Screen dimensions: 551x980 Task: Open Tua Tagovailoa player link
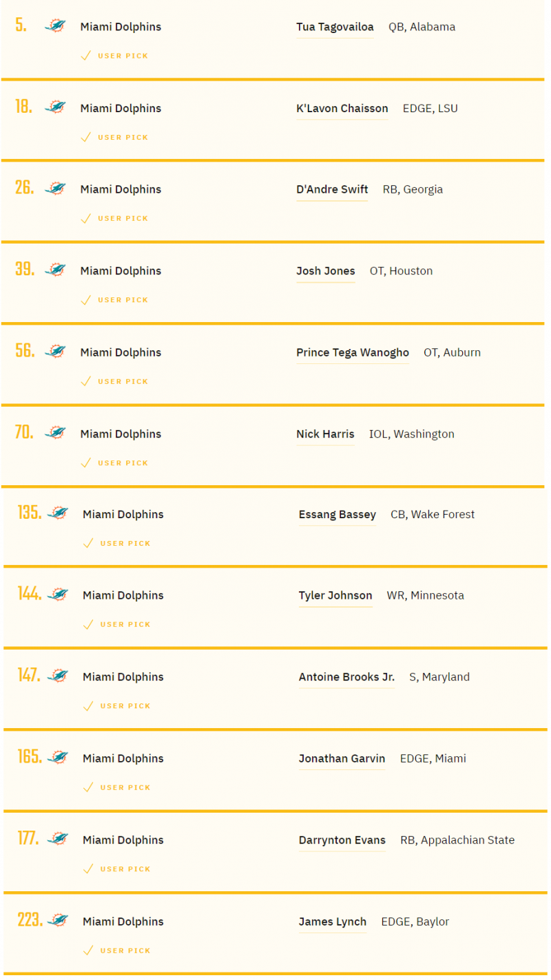click(x=335, y=27)
